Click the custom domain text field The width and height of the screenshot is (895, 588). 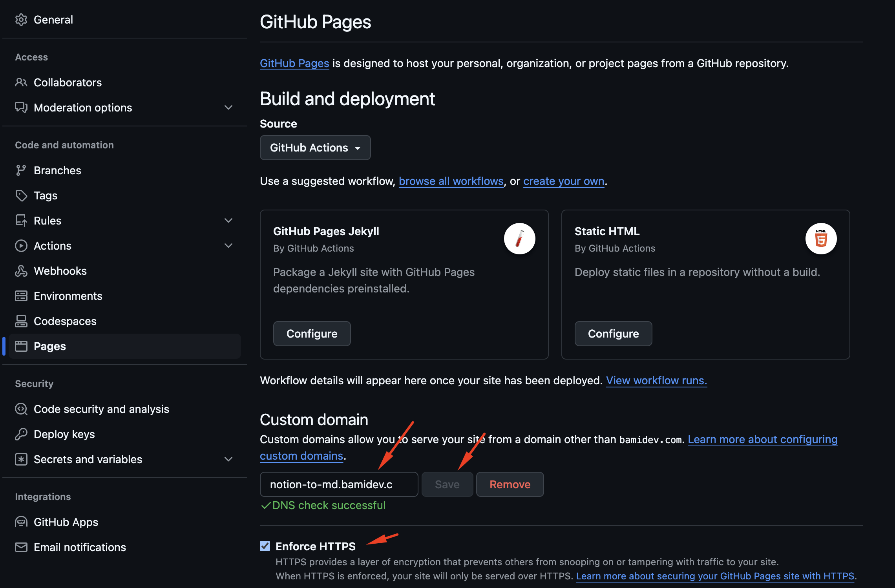coord(338,484)
